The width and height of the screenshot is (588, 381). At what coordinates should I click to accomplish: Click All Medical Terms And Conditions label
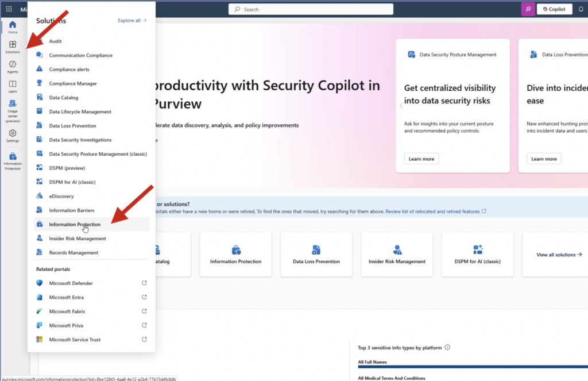[392, 378]
